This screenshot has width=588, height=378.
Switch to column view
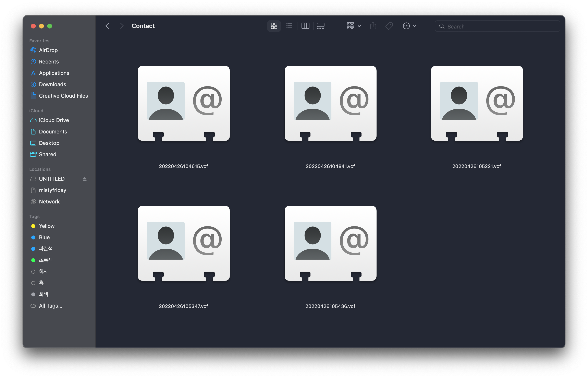(305, 26)
